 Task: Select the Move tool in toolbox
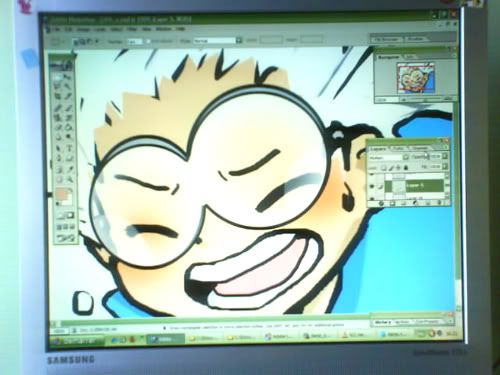click(69, 77)
